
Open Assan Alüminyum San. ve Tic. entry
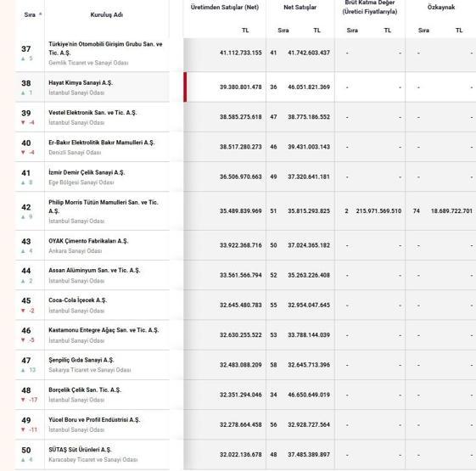pyautogui.click(x=94, y=270)
